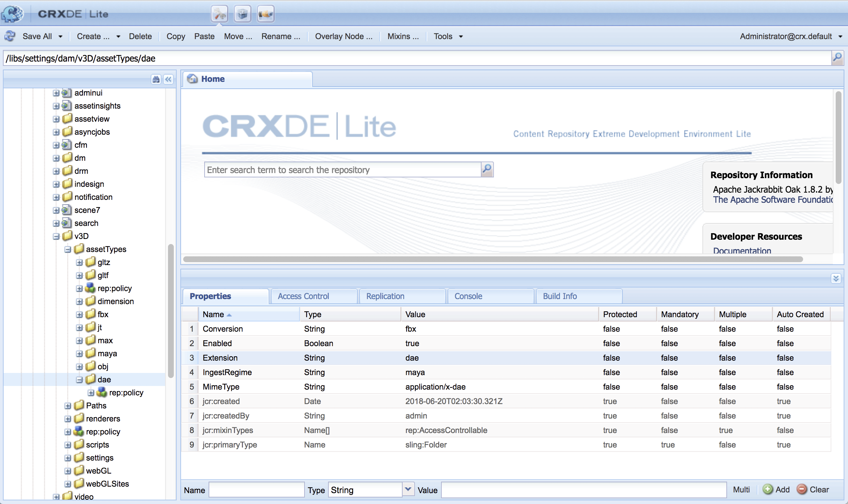Collapse the dae tree node
Image resolution: width=848 pixels, height=504 pixels.
pyautogui.click(x=79, y=380)
